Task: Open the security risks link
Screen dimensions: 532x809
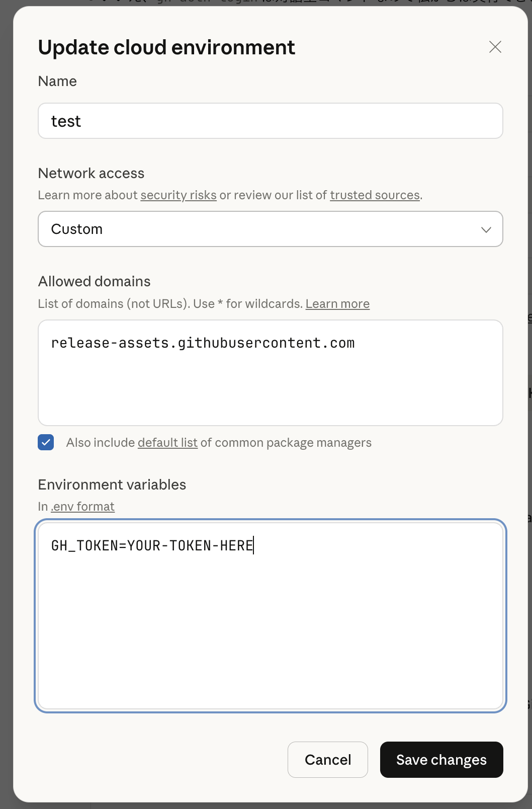Action: click(x=179, y=195)
